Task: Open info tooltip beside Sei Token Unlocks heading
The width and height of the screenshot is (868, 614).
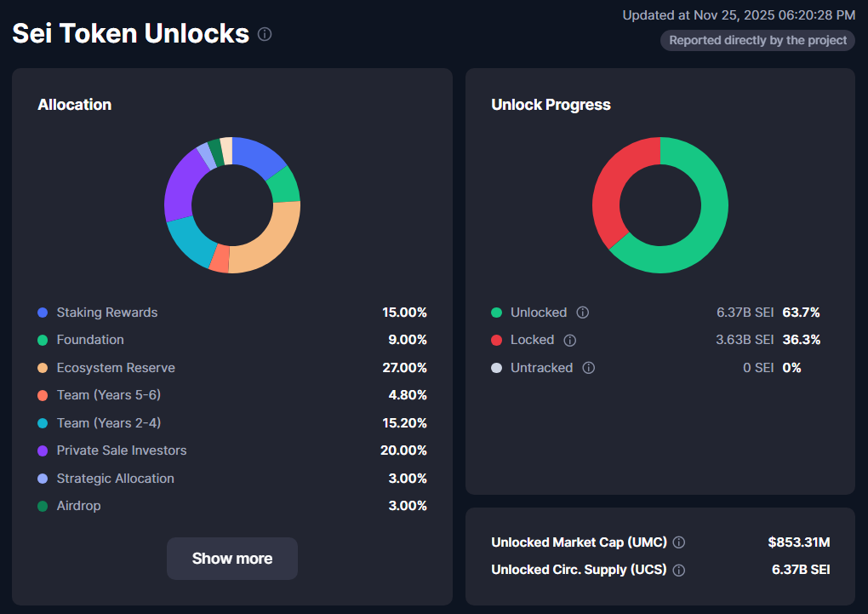Action: (x=264, y=34)
